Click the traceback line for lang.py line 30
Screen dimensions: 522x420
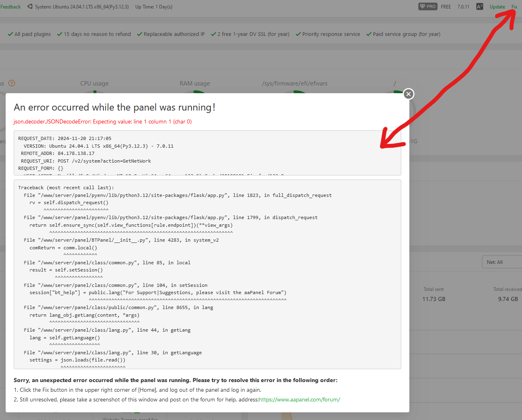[x=113, y=353]
